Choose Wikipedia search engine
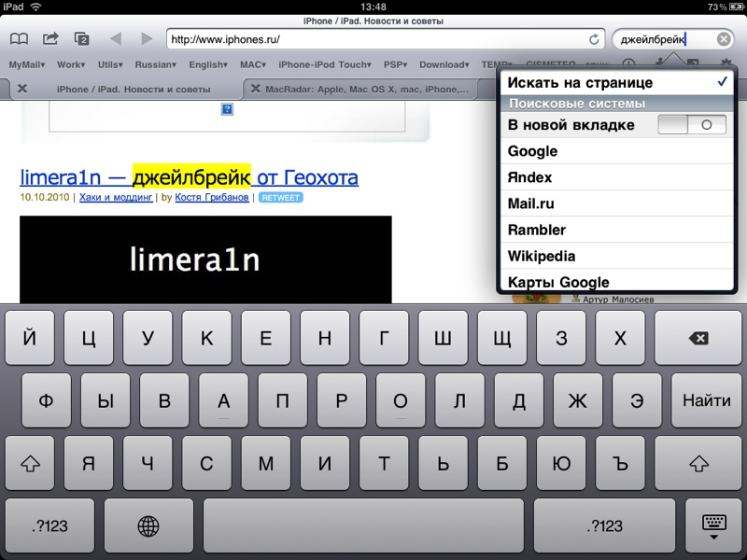The height and width of the screenshot is (560, 747). click(616, 256)
